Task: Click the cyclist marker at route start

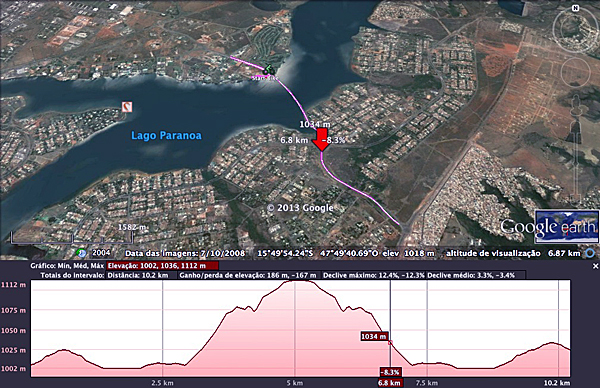Action: (x=269, y=69)
